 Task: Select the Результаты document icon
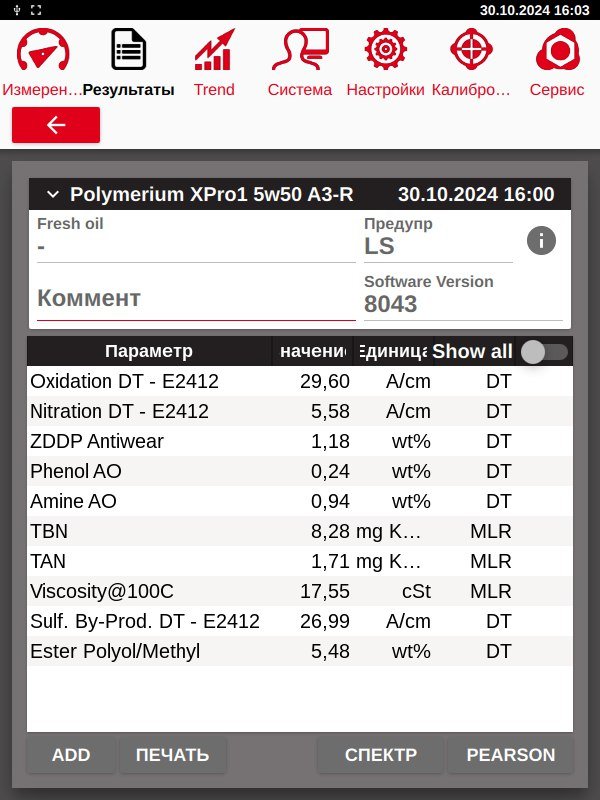pyautogui.click(x=129, y=49)
